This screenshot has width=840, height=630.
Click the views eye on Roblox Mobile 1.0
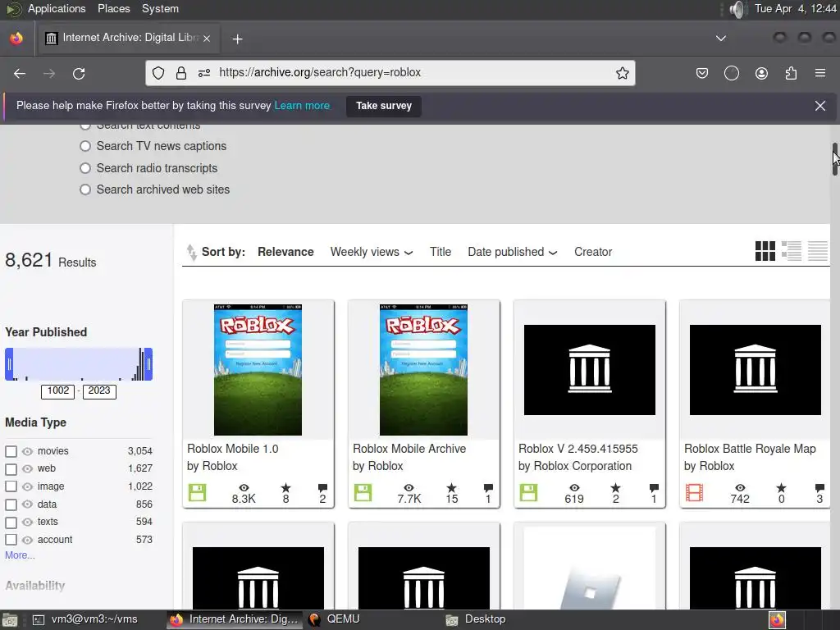coord(244,487)
